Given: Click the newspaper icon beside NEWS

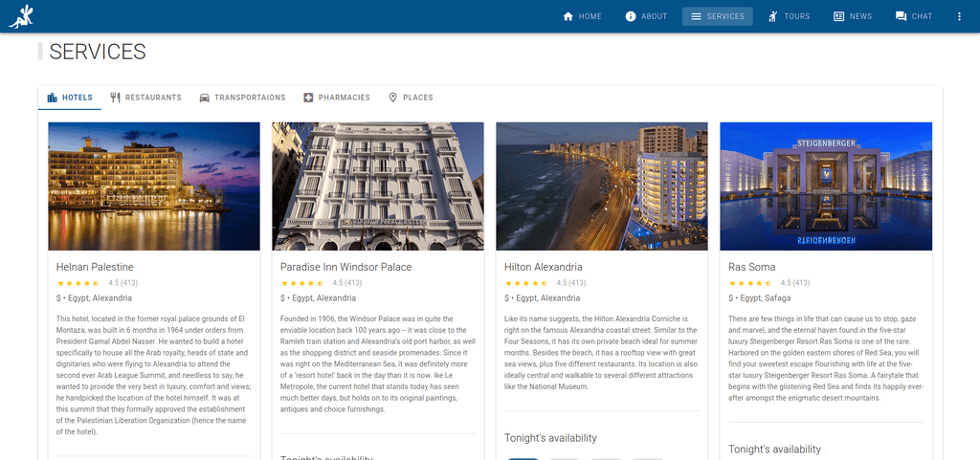Looking at the screenshot, I should tap(838, 16).
